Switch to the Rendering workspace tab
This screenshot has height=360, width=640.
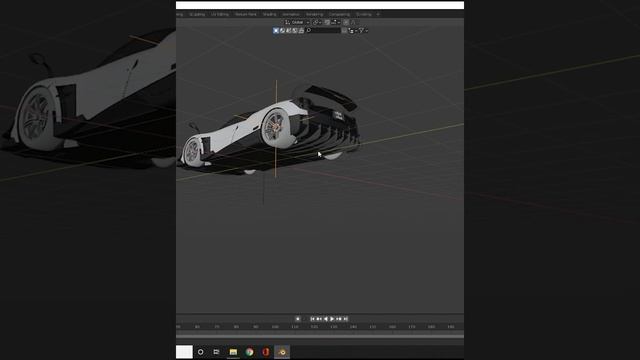pos(314,14)
